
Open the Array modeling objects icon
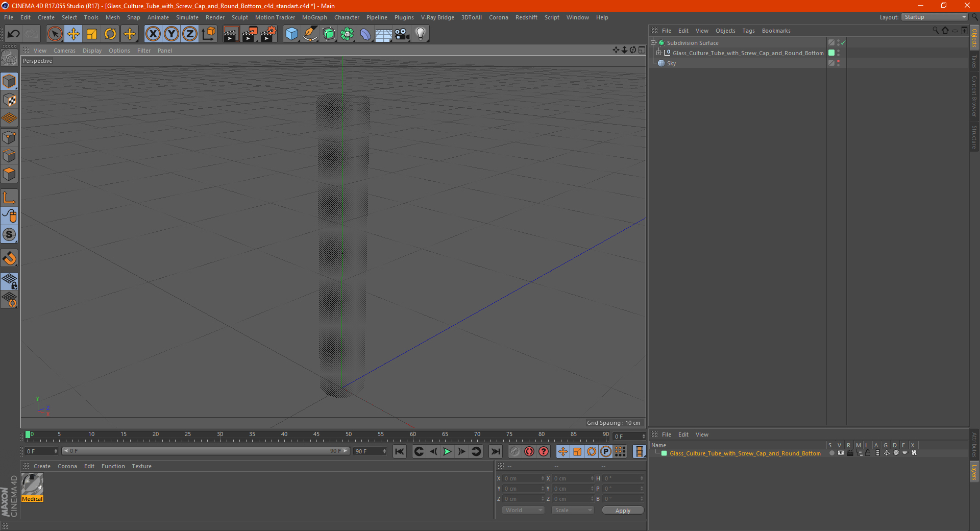tap(347, 34)
